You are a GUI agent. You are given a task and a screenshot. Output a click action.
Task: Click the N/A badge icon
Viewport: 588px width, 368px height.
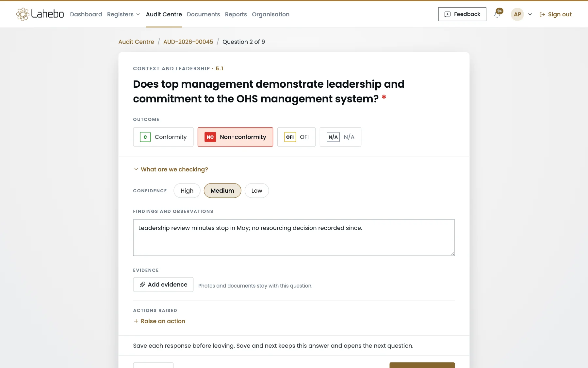click(333, 137)
